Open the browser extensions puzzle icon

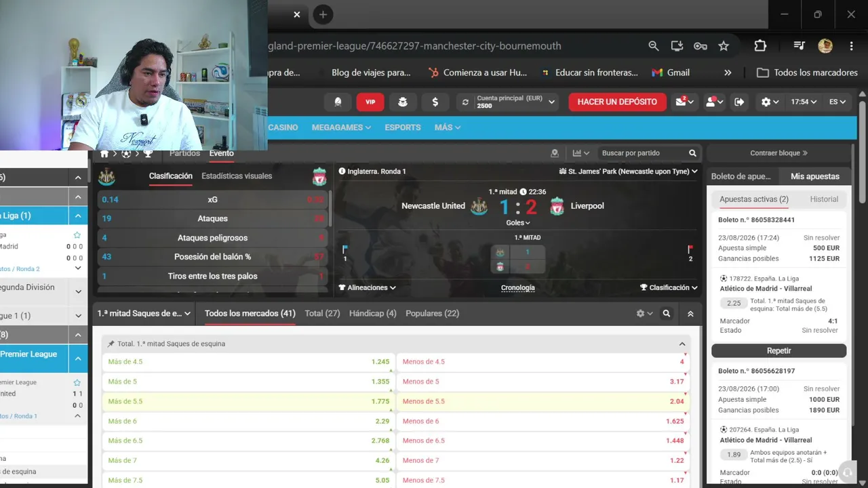[760, 46]
